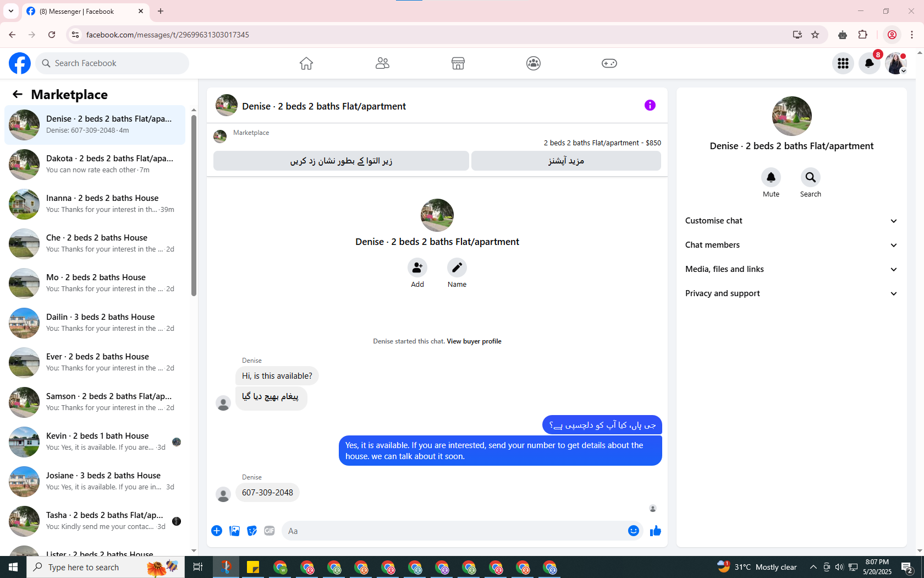Image resolution: width=924 pixels, height=578 pixels.
Task: Open View buyer profile link
Action: (474, 341)
